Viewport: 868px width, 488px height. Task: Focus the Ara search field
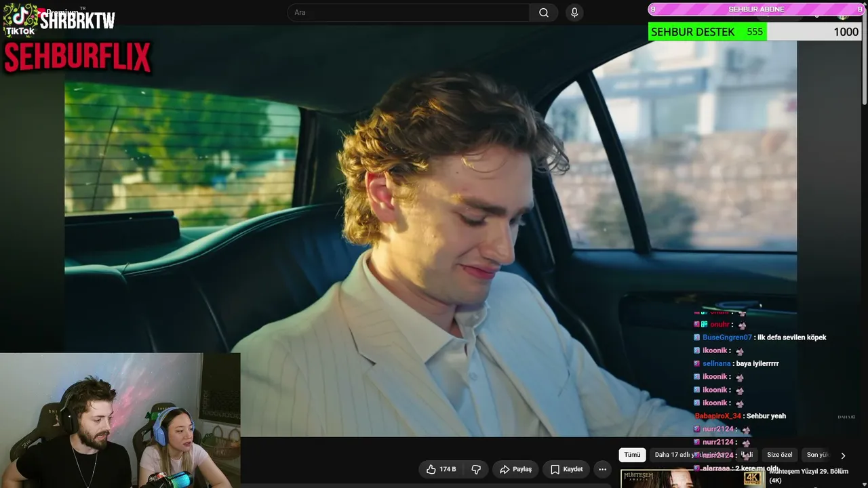point(409,13)
